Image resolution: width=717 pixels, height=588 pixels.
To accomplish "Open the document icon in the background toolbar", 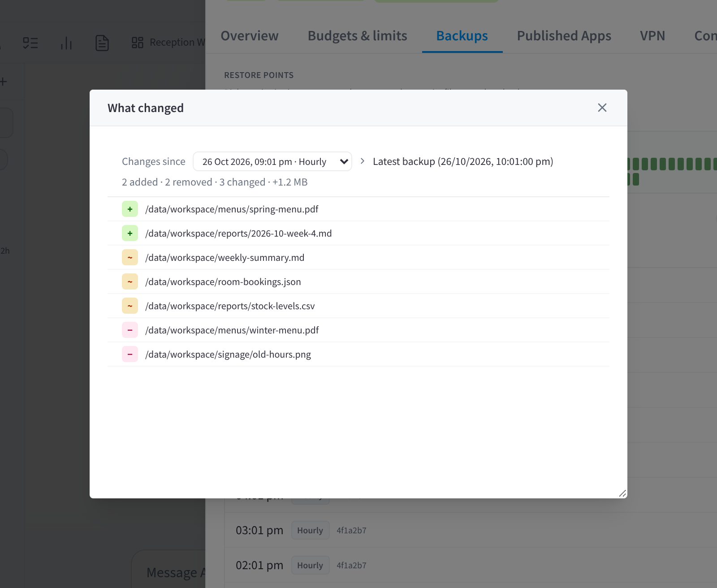I will click(102, 43).
